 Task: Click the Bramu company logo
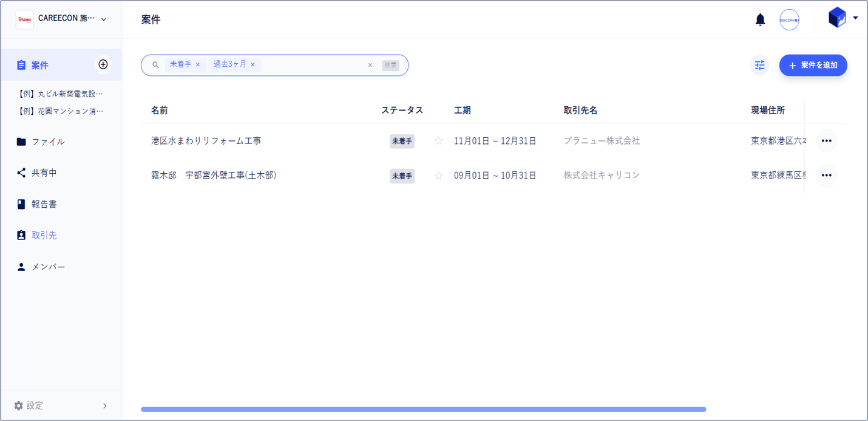point(25,19)
